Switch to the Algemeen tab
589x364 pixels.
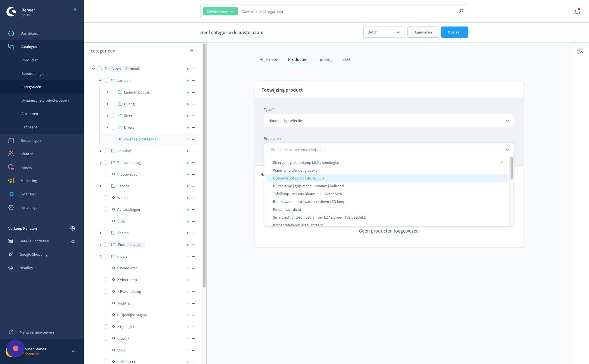click(269, 59)
